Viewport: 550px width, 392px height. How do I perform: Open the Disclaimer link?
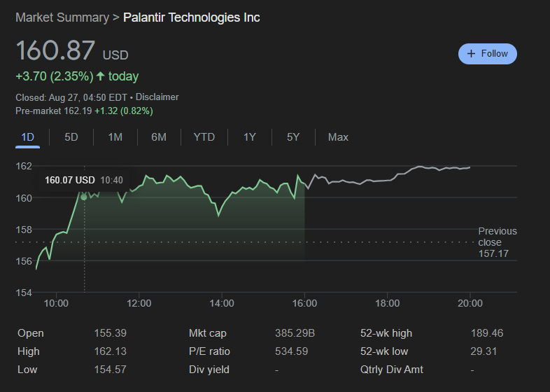[157, 97]
